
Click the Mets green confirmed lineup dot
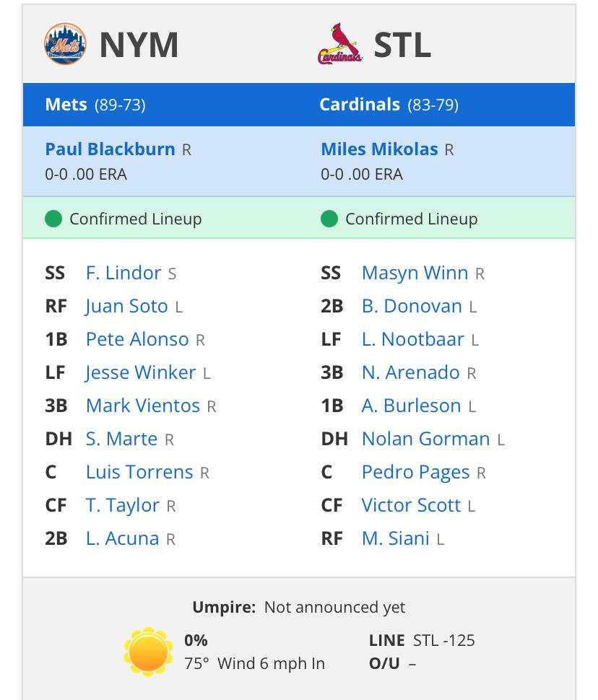(x=53, y=219)
